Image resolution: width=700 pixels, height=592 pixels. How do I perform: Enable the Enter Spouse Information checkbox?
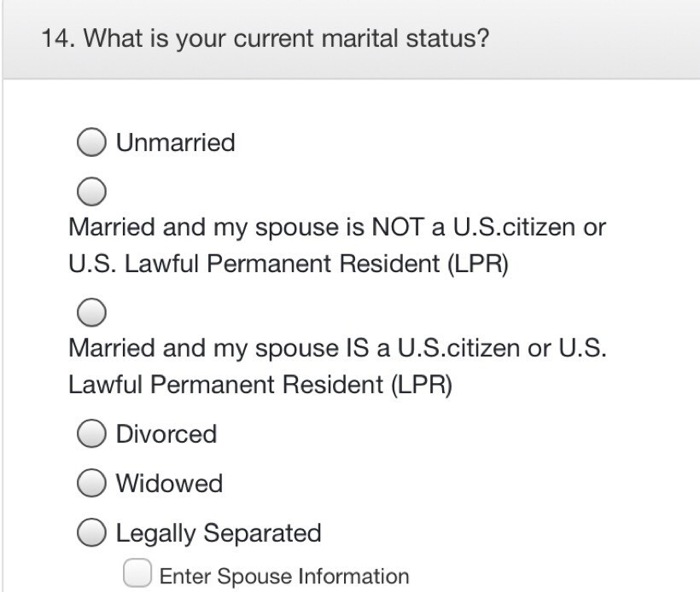coord(137,573)
